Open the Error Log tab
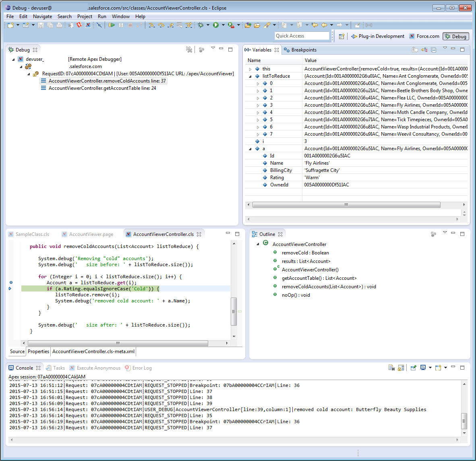The width and height of the screenshot is (476, 461). [x=139, y=368]
